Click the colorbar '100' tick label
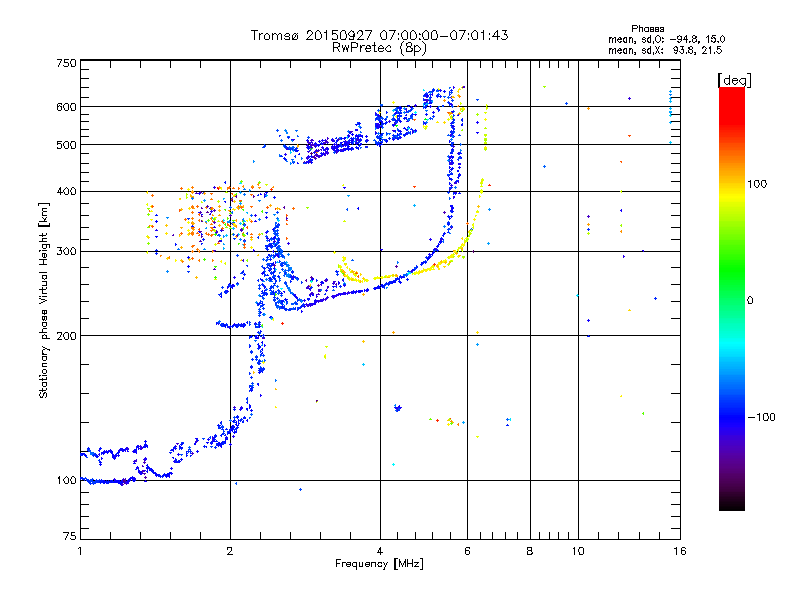The width and height of the screenshot is (800, 600). (757, 184)
